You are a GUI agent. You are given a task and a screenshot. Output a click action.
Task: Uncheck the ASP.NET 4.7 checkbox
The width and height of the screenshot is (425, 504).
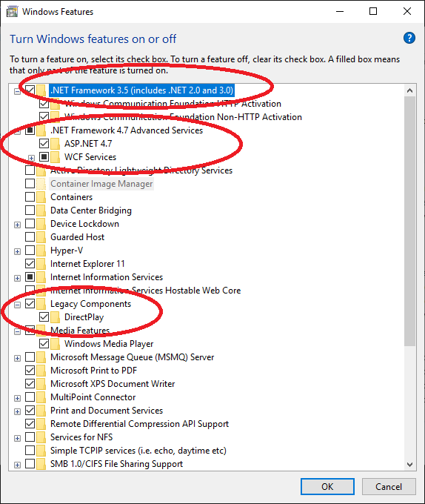coord(44,143)
